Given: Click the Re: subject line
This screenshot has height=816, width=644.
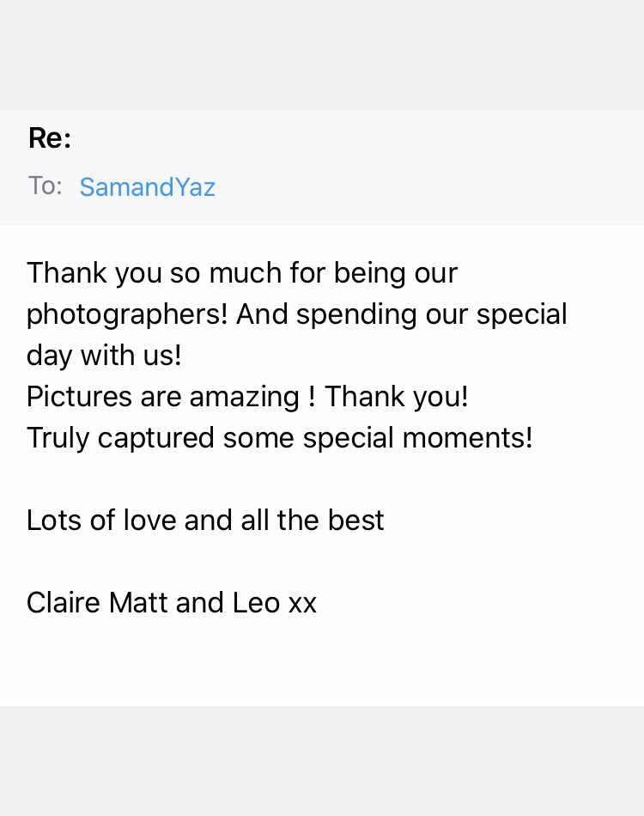Looking at the screenshot, I should pyautogui.click(x=50, y=138).
